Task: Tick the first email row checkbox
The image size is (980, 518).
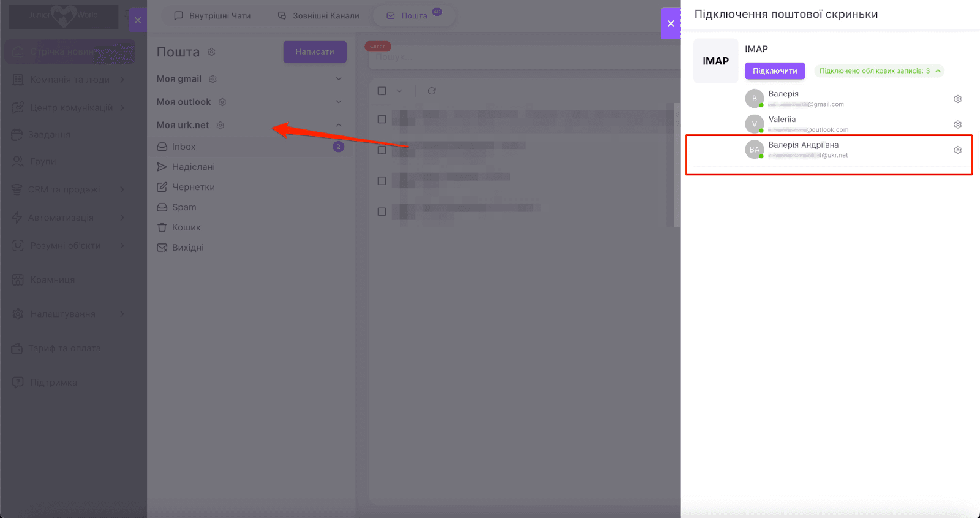Action: point(382,119)
